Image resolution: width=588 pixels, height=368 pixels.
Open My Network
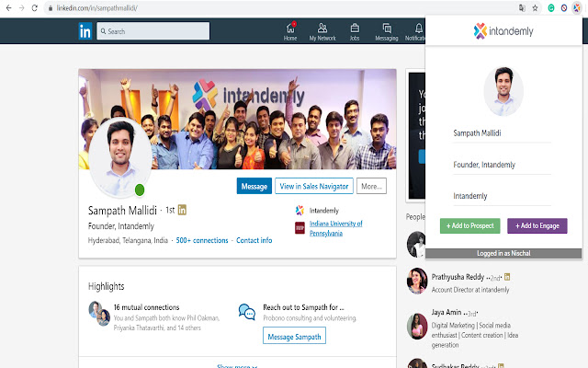pyautogui.click(x=322, y=31)
